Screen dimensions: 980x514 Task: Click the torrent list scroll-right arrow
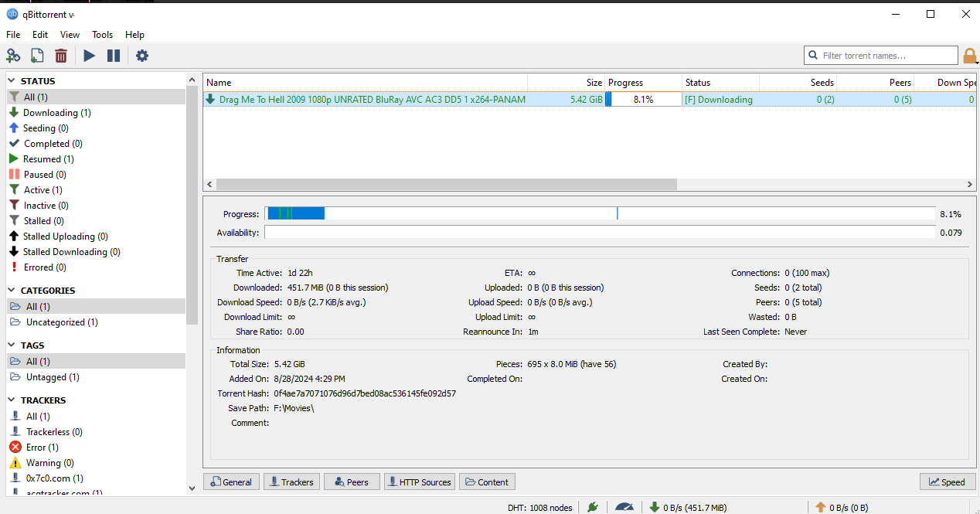click(970, 185)
